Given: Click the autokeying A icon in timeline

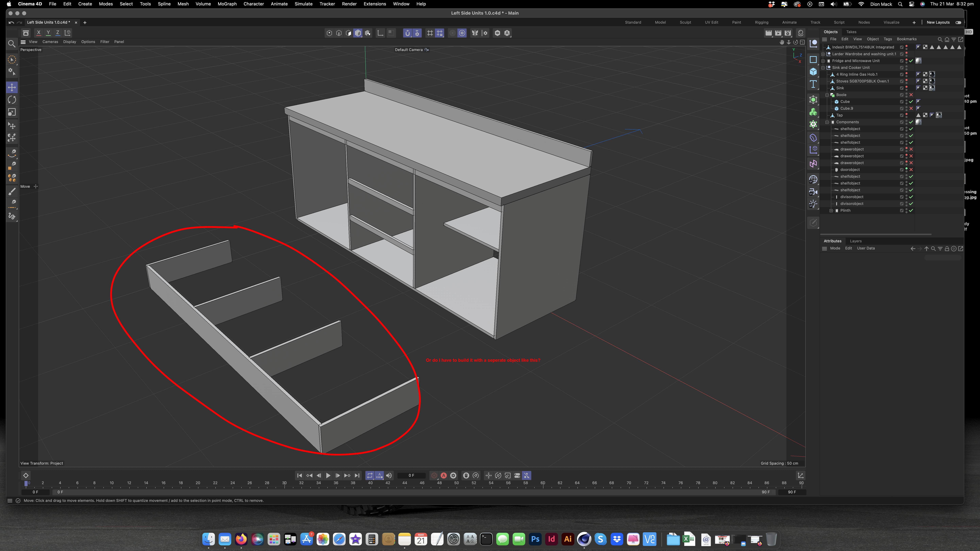Looking at the screenshot, I should 444,475.
